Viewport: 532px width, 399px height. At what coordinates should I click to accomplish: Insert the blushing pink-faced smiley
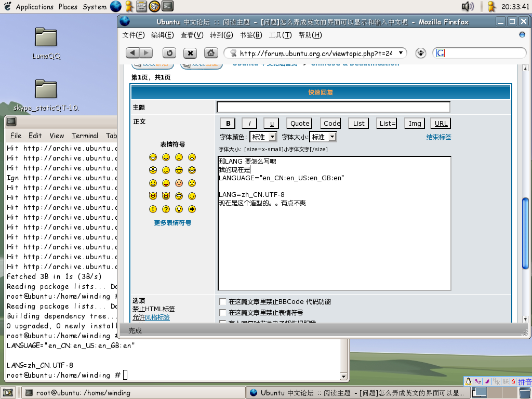(x=179, y=183)
